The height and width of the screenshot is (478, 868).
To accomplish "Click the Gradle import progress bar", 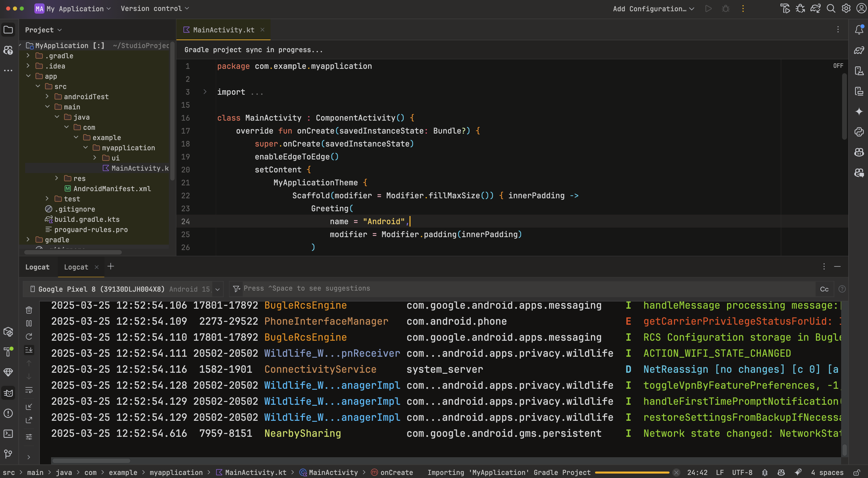I will pos(632,473).
